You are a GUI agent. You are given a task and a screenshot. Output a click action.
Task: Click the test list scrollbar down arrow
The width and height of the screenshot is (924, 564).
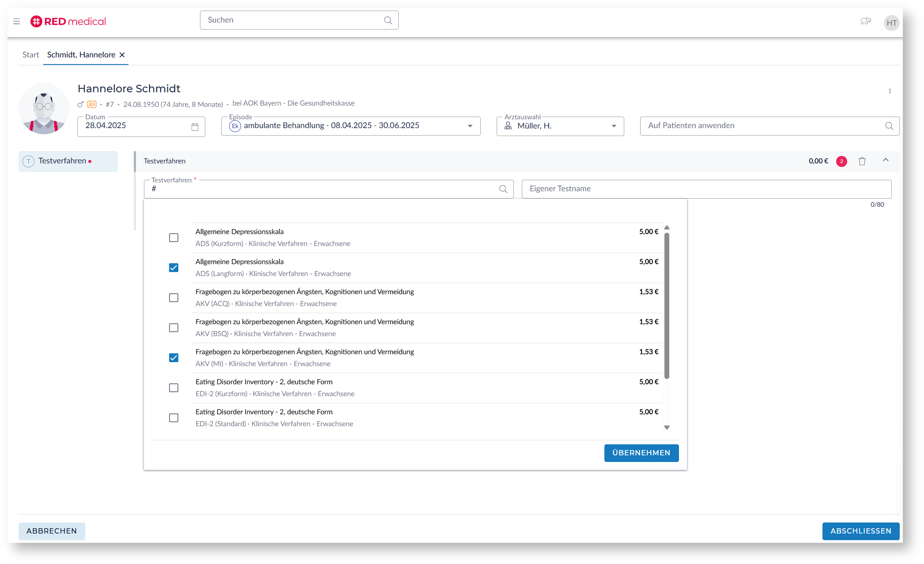[x=667, y=428]
